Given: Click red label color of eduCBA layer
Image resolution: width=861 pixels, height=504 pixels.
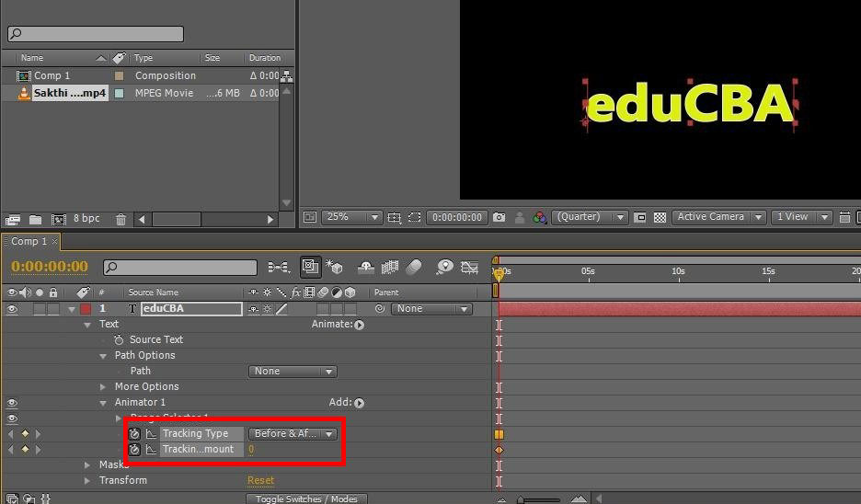Looking at the screenshot, I should [86, 309].
